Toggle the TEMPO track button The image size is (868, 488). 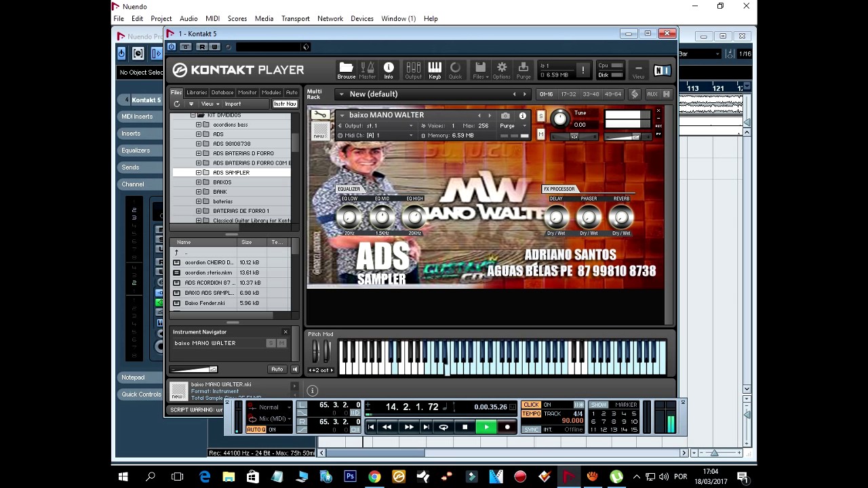[531, 413]
